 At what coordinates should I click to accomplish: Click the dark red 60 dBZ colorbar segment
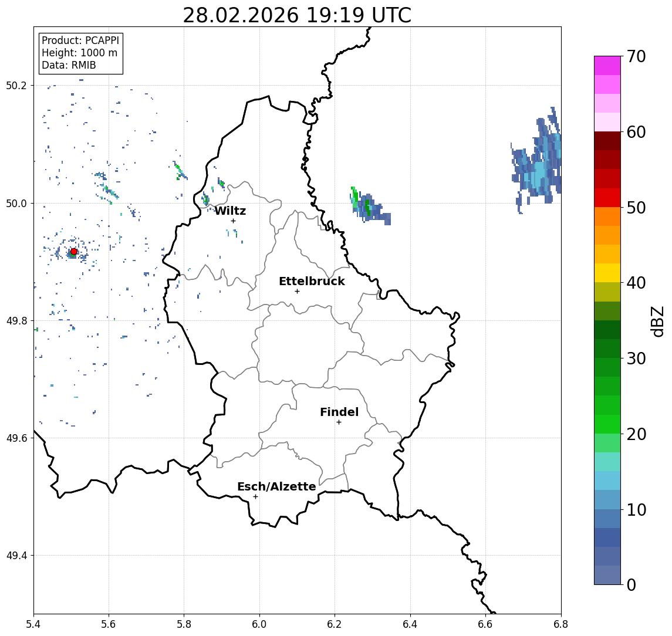coord(607,141)
